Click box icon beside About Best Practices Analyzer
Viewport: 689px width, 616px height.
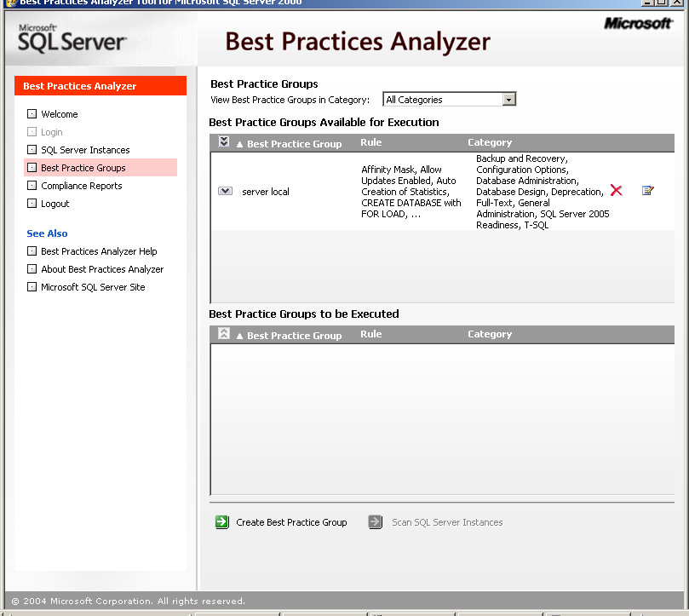32,268
